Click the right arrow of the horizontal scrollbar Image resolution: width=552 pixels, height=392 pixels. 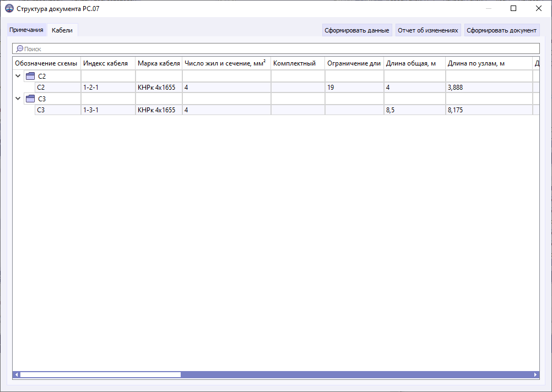[535, 374]
